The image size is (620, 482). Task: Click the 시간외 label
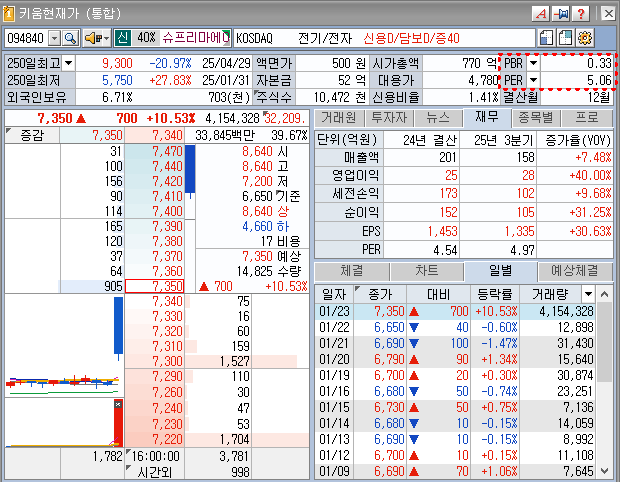[x=155, y=473]
